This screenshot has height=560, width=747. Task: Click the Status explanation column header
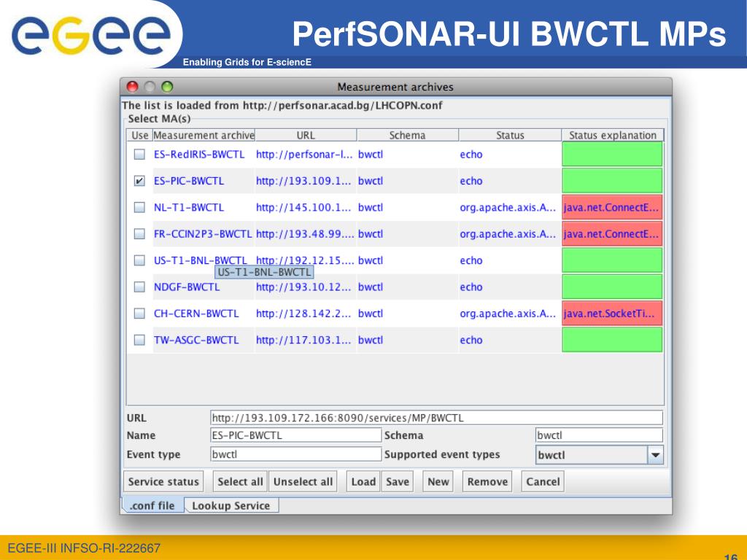pyautogui.click(x=613, y=135)
